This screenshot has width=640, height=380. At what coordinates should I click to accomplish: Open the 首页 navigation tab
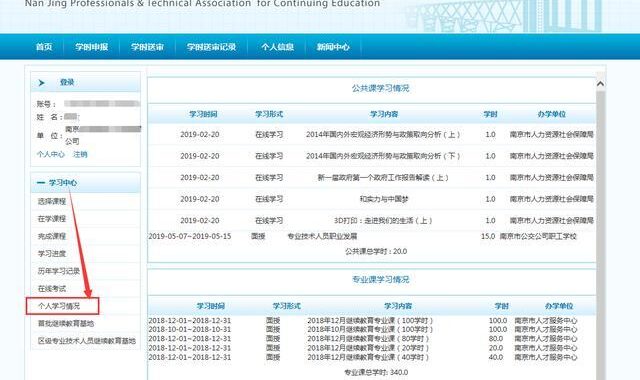[44, 47]
